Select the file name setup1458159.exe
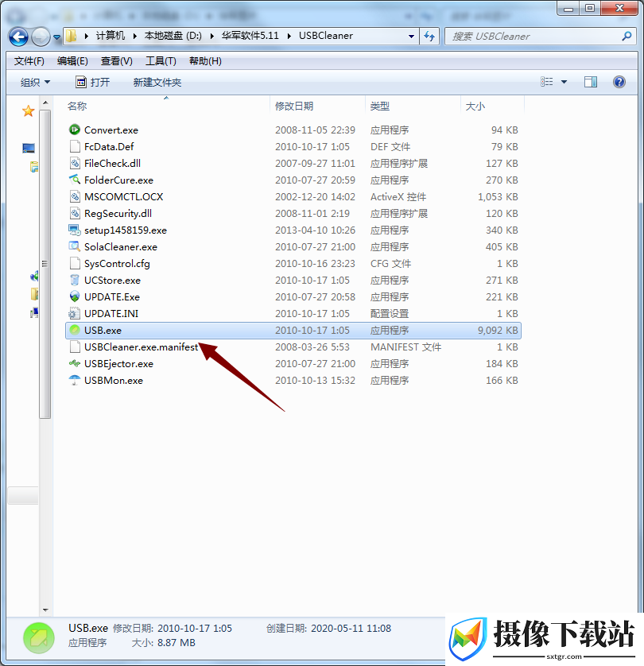This screenshot has width=644, height=666. [x=126, y=230]
